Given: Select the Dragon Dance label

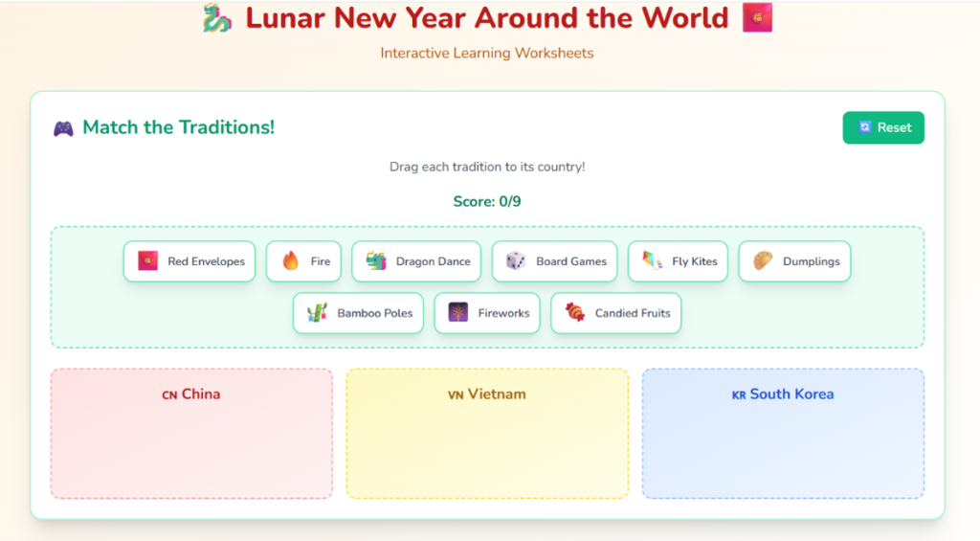Looking at the screenshot, I should click(x=434, y=261).
